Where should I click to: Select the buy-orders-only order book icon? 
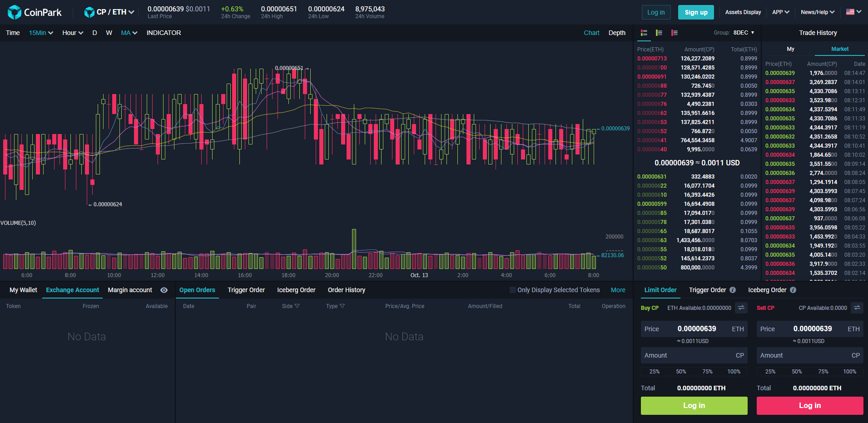659,32
